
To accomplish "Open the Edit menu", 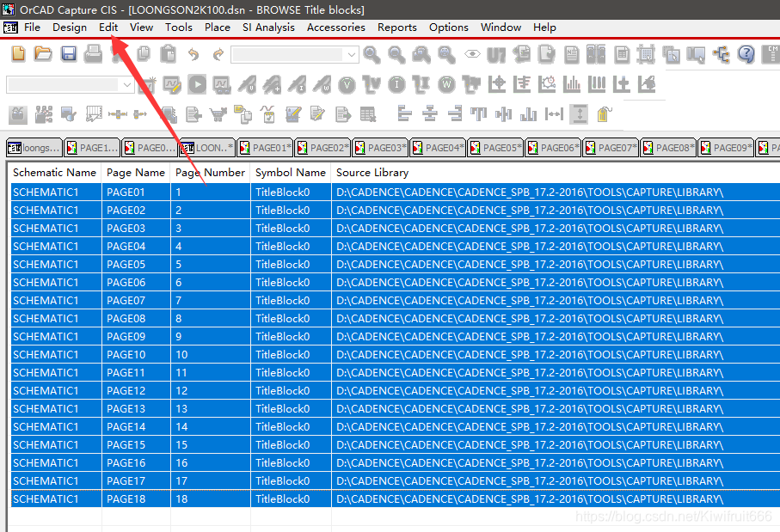I will tap(108, 27).
